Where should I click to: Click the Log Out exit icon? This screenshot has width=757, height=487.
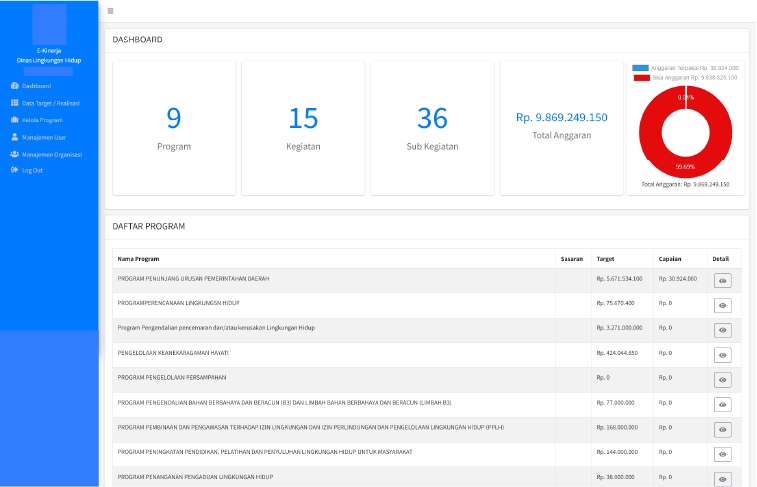coord(14,170)
